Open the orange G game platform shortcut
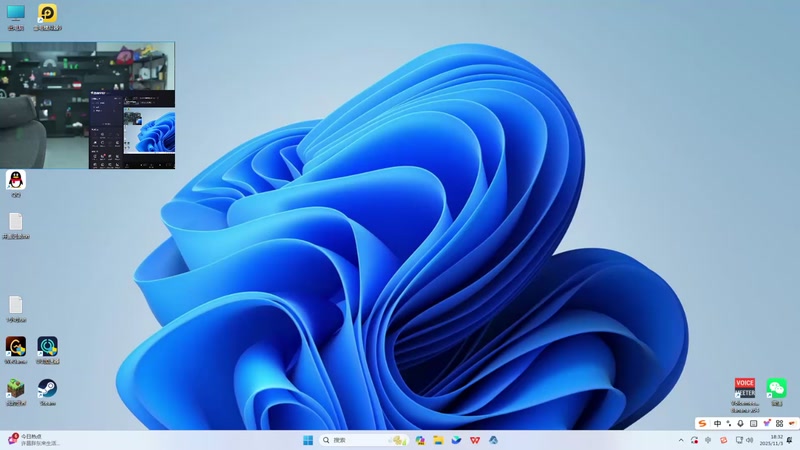800x450 pixels. point(16,350)
